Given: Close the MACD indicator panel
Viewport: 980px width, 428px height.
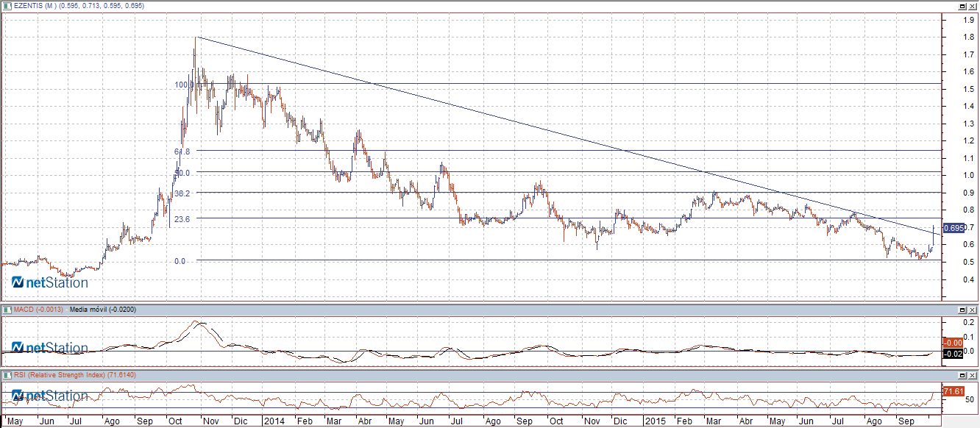Looking at the screenshot, I should tap(972, 310).
